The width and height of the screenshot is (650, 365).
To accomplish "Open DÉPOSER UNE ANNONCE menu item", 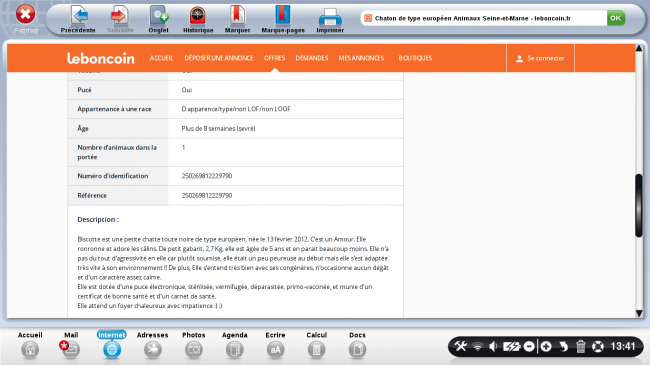I will 219,58.
